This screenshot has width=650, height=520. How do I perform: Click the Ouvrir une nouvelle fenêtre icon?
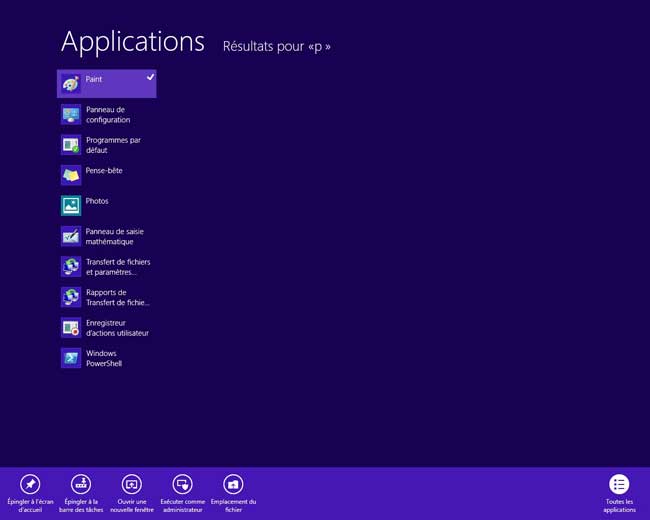[x=132, y=484]
